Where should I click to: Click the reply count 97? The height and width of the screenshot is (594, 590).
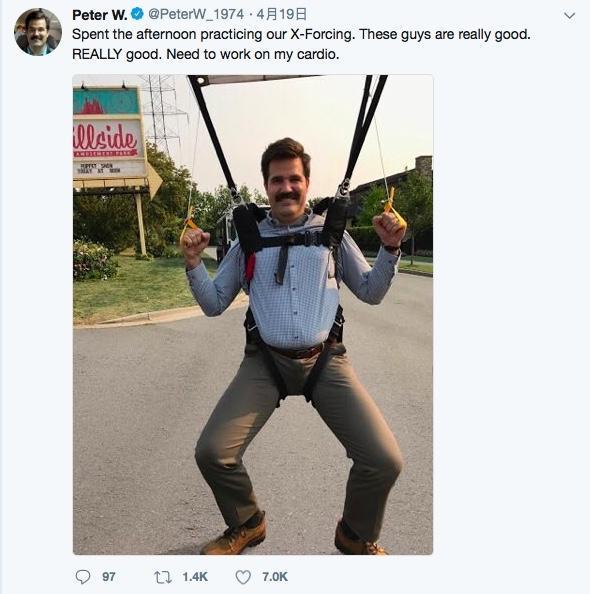pyautogui.click(x=109, y=577)
